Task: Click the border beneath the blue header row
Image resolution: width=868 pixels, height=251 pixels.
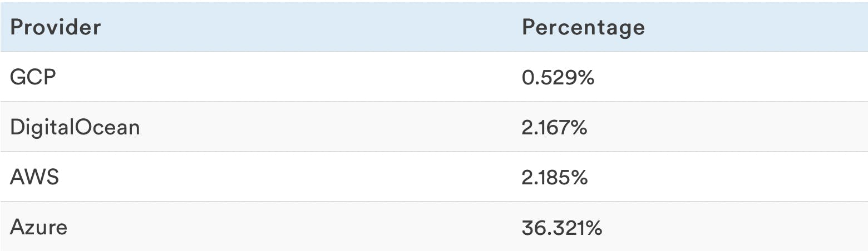Action: [x=434, y=52]
